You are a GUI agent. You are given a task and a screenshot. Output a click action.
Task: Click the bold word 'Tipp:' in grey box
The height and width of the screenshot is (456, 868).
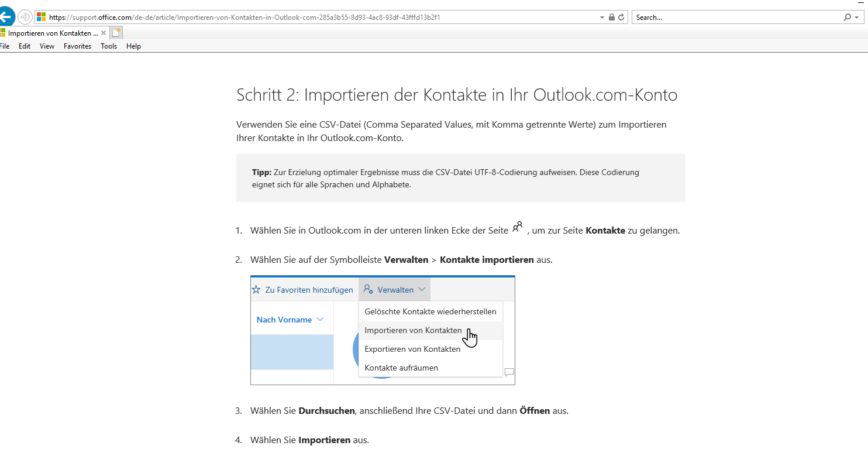tap(261, 172)
